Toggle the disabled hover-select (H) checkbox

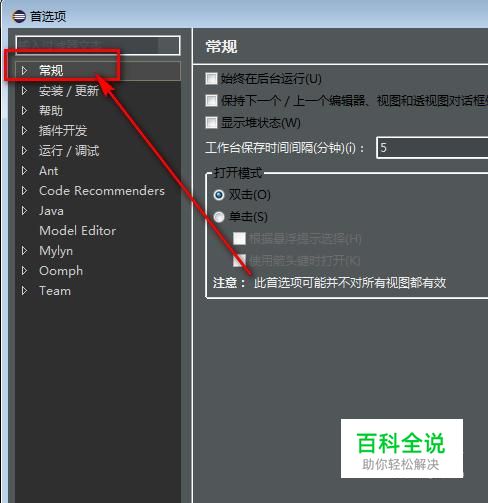(239, 238)
